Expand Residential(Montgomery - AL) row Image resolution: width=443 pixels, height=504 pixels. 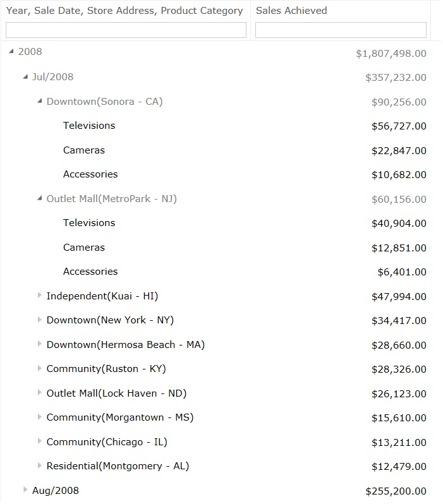pyautogui.click(x=40, y=465)
